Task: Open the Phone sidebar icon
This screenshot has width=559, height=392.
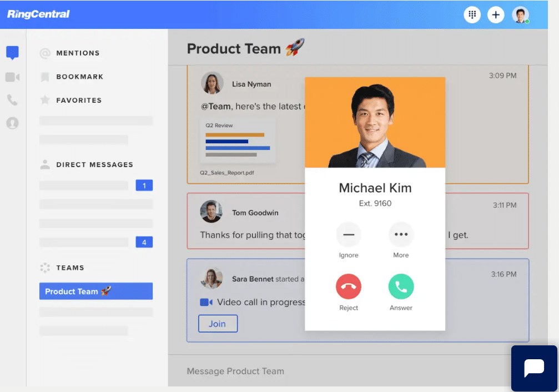Action: [x=12, y=100]
